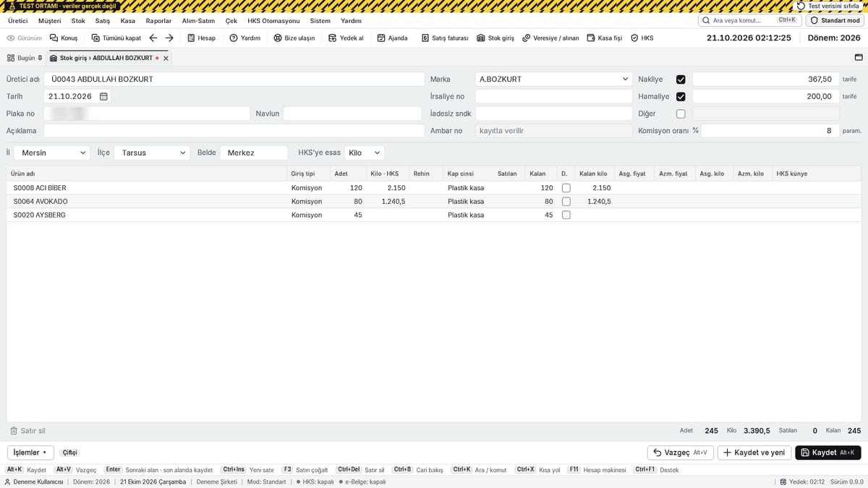Open the HKS shield toolbar item

(x=642, y=38)
